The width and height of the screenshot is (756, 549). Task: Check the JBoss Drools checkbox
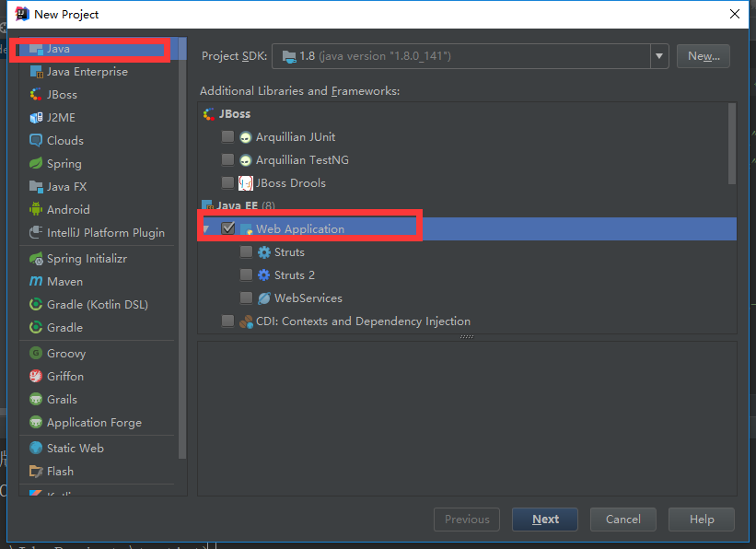227,182
